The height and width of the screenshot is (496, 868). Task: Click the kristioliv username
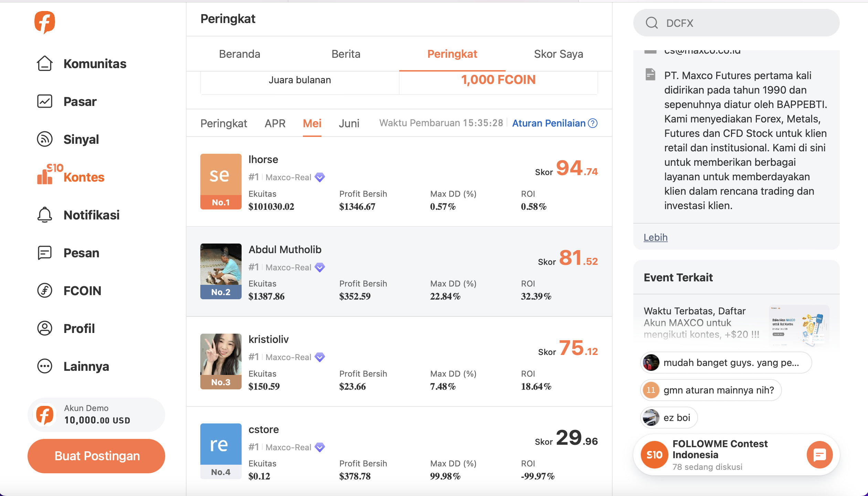(x=268, y=339)
